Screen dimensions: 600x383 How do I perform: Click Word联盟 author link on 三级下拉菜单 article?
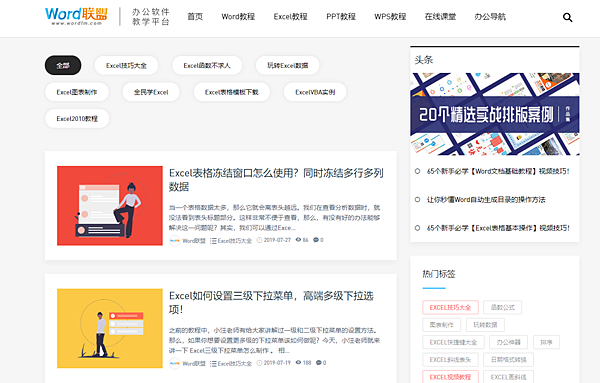194,363
